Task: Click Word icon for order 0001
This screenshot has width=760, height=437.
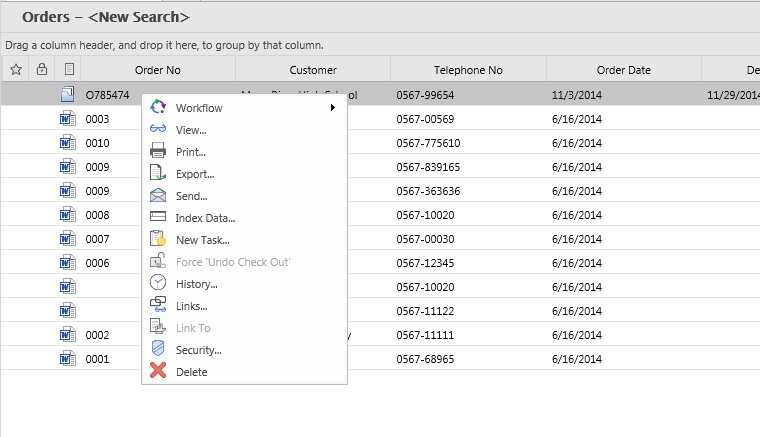Action: 68,359
